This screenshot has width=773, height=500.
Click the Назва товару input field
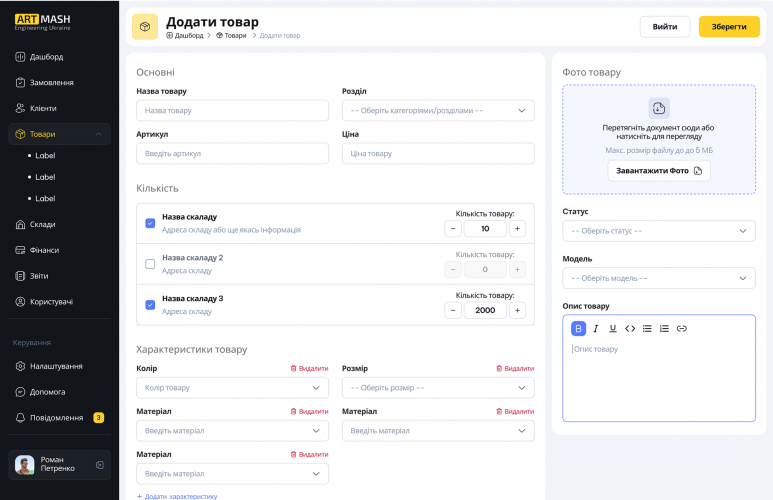click(232, 110)
